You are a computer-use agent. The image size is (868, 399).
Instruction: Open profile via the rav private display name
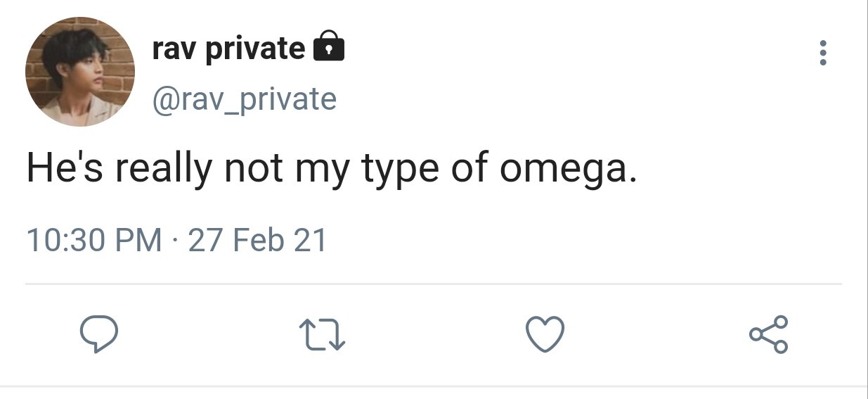[228, 49]
